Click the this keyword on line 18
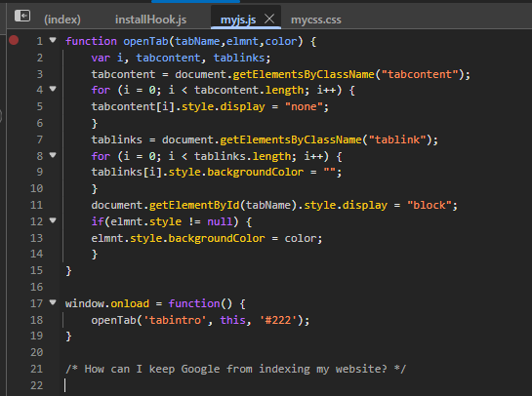The width and height of the screenshot is (532, 396). (232, 320)
